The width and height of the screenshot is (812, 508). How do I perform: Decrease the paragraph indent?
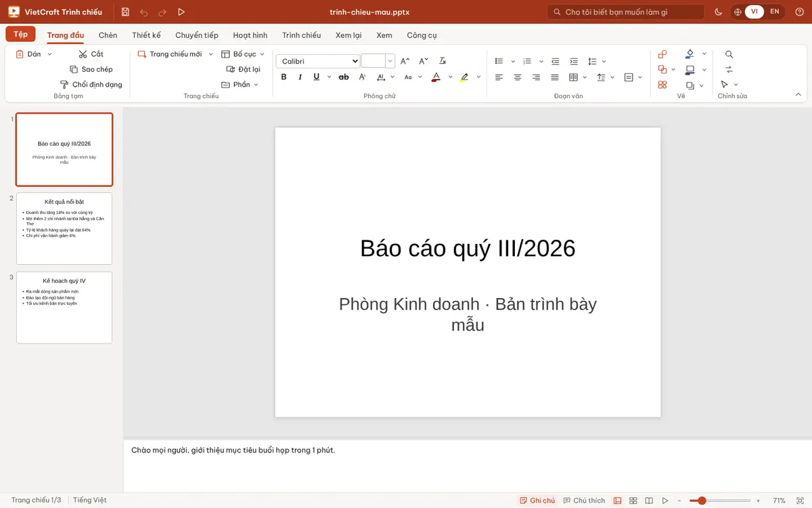point(556,61)
